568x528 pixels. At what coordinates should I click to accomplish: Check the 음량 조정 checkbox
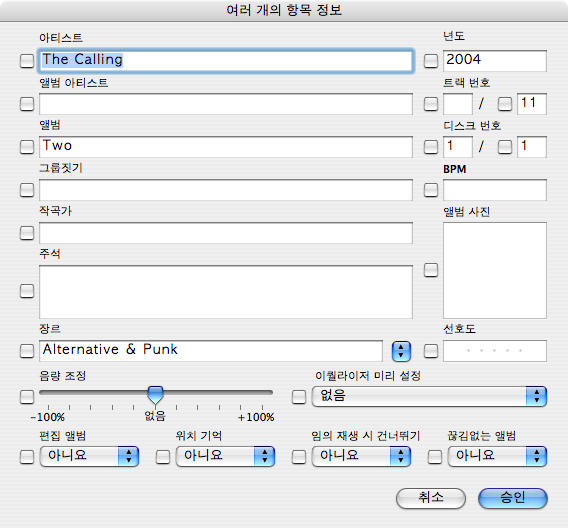[x=27, y=397]
